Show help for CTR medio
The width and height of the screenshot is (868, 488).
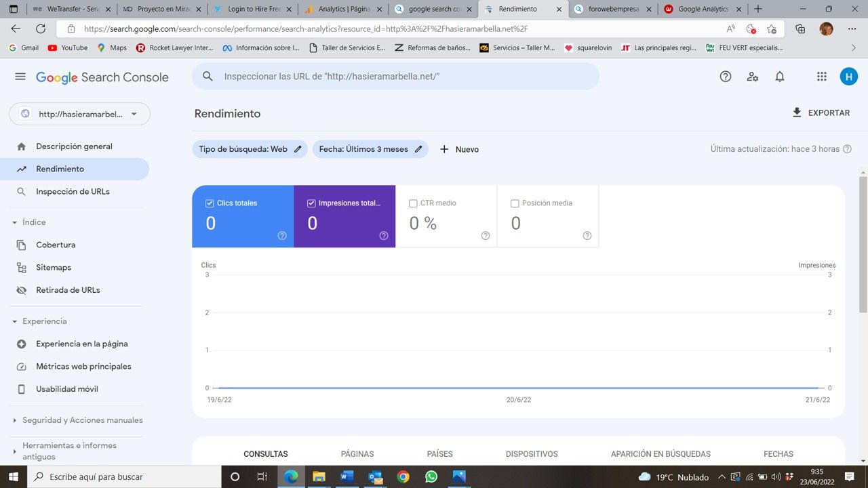tap(486, 236)
